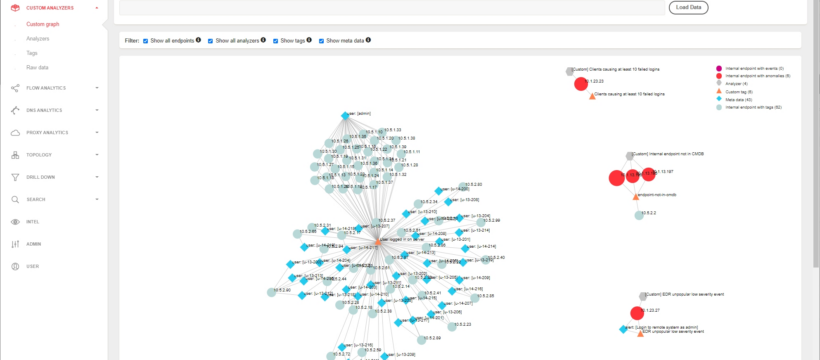
Task: Click the User globe icon
Action: click(x=15, y=266)
